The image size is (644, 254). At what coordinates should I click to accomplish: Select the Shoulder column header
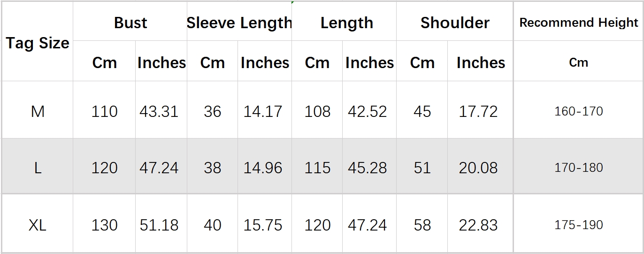(455, 23)
